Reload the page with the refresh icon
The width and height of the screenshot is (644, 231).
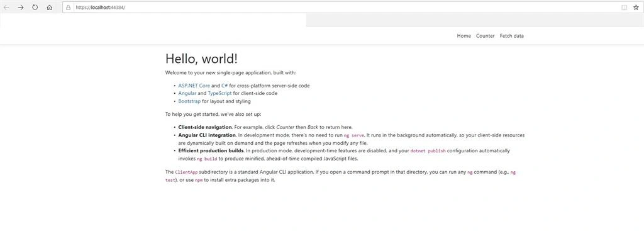pyautogui.click(x=35, y=8)
